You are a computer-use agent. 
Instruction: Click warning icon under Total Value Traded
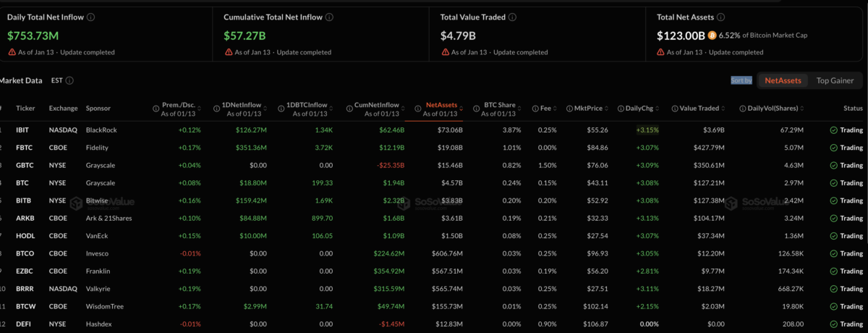(x=445, y=52)
